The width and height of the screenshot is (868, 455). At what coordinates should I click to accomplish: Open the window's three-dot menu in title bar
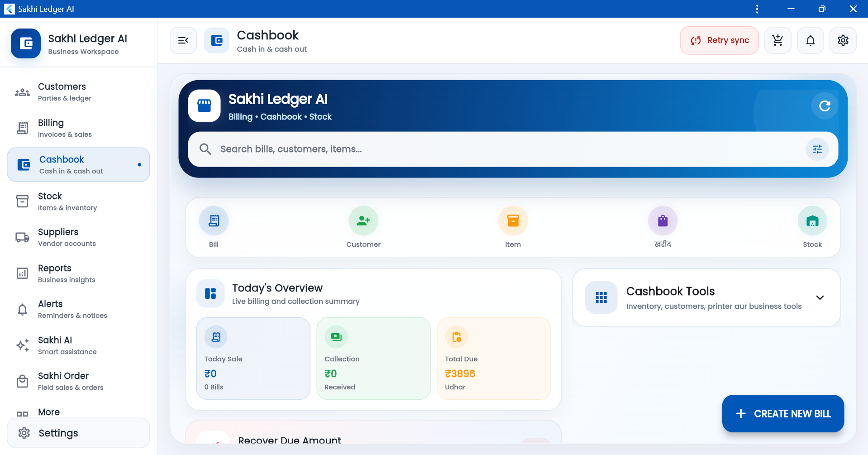(757, 9)
